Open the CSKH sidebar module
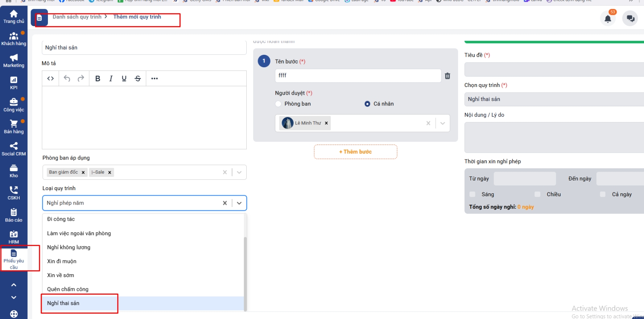Image resolution: width=644 pixels, height=319 pixels. coord(14,193)
